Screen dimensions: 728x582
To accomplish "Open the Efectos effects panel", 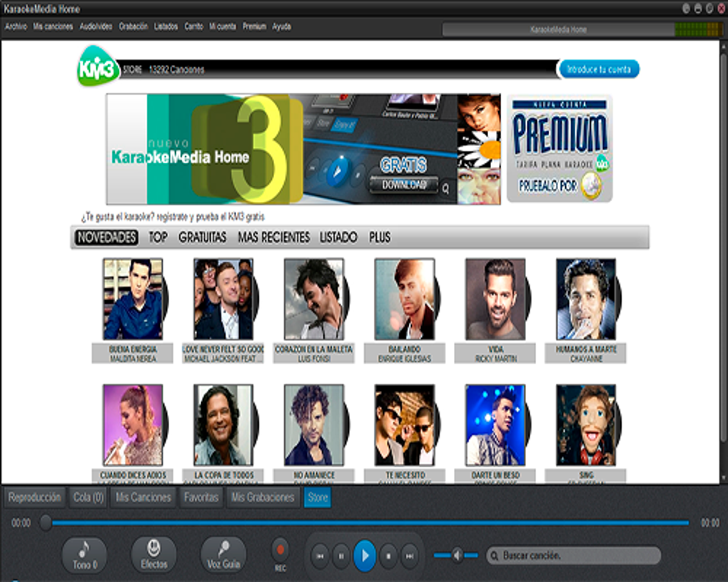I will coord(153,555).
